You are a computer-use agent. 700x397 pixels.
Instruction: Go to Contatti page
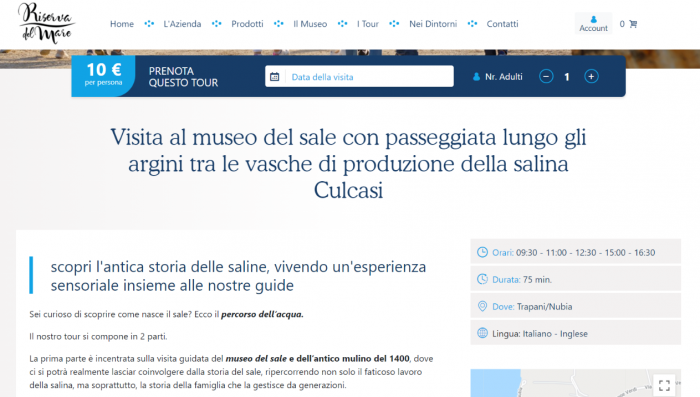point(502,24)
